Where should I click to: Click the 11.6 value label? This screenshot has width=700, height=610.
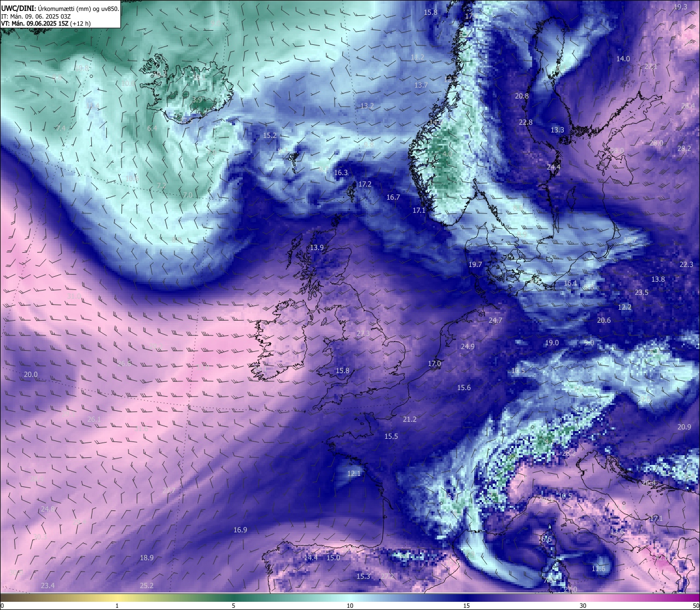point(598,569)
